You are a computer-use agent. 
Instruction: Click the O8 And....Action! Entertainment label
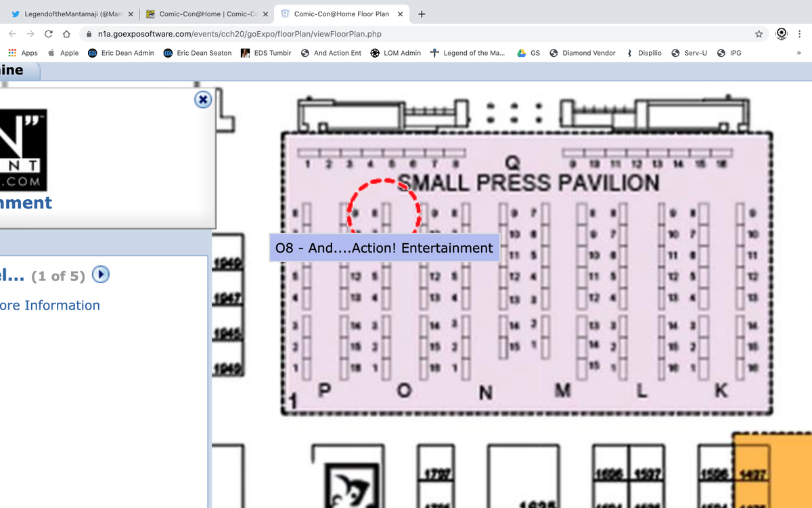click(384, 248)
